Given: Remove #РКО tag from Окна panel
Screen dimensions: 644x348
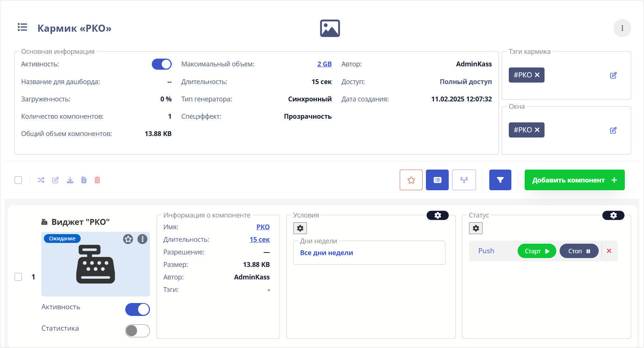Looking at the screenshot, I should click(x=537, y=130).
